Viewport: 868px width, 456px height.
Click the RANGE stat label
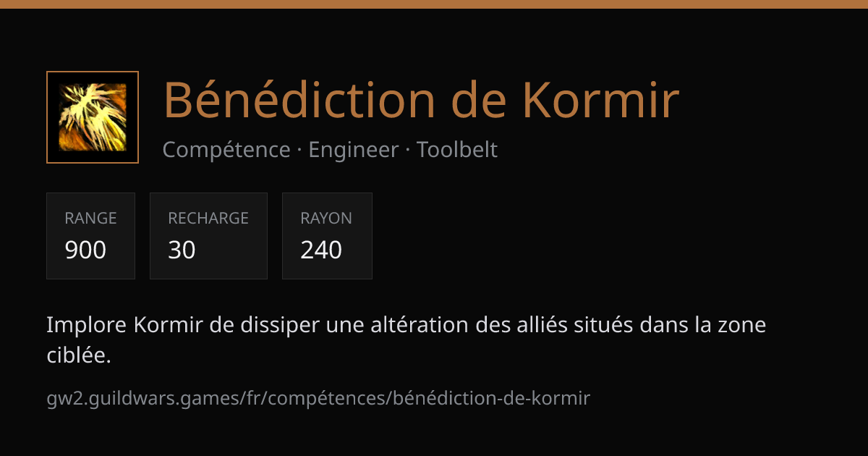pyautogui.click(x=90, y=218)
